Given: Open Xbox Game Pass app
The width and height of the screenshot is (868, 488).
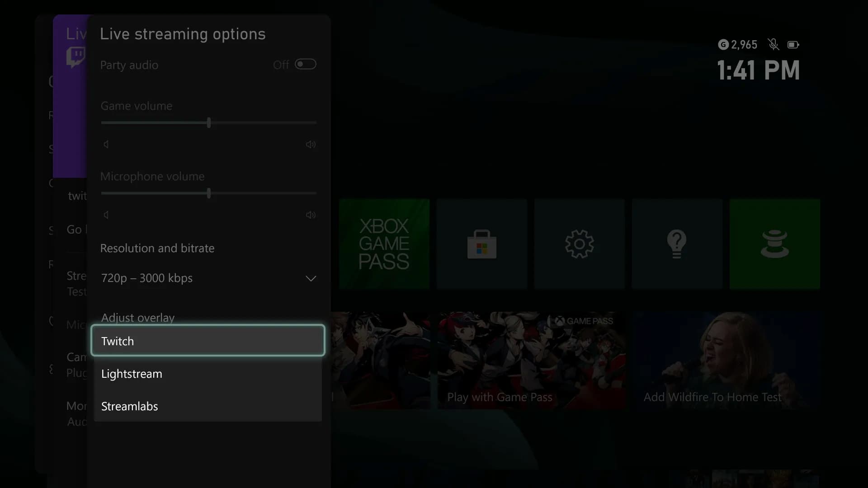Looking at the screenshot, I should click(x=384, y=244).
